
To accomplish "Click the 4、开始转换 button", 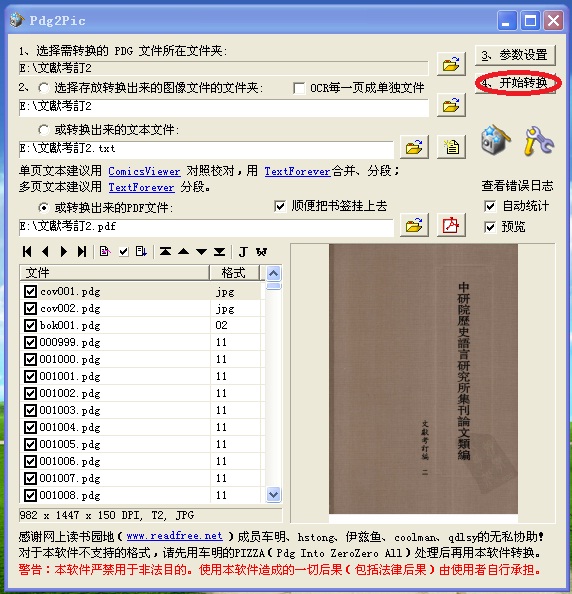I will 516,83.
